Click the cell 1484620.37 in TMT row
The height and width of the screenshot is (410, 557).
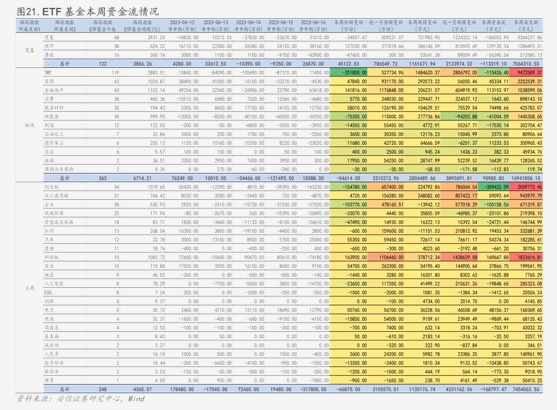pyautogui.click(x=423, y=72)
